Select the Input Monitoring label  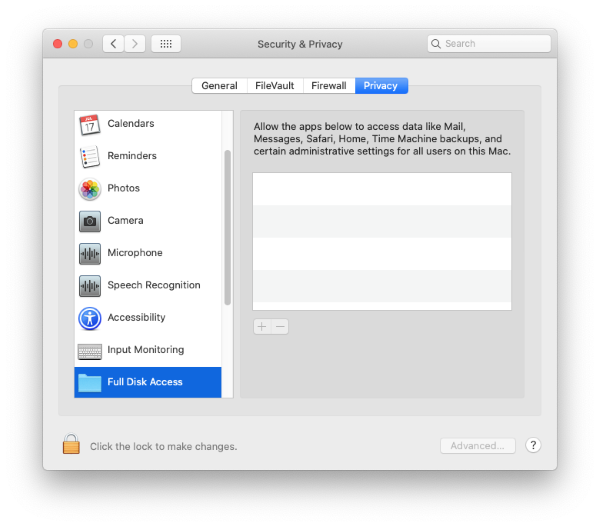click(146, 350)
